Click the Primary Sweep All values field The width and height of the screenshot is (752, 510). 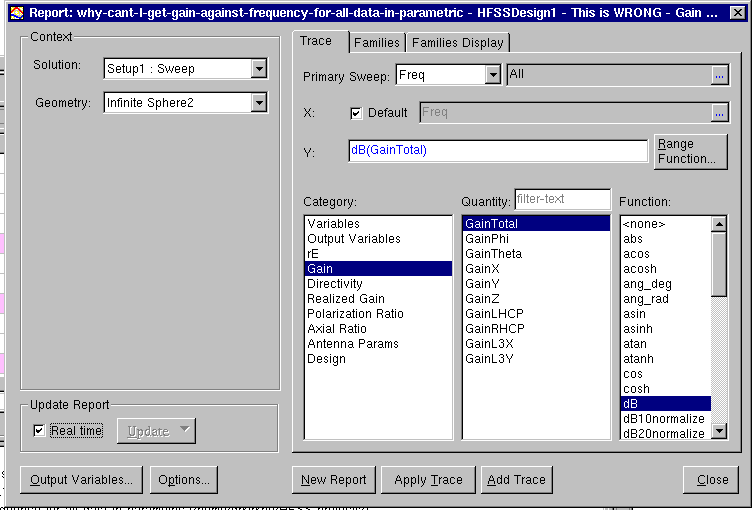click(x=609, y=75)
